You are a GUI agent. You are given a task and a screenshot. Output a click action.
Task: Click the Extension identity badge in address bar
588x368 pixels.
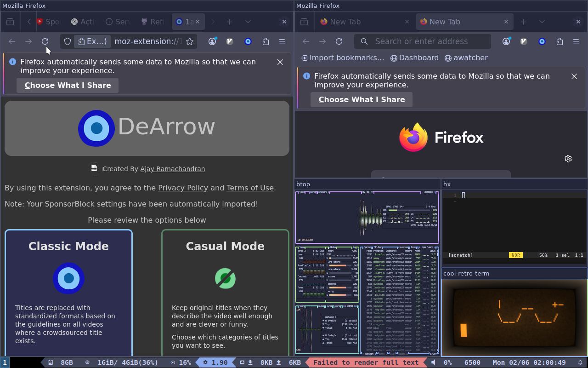point(92,41)
